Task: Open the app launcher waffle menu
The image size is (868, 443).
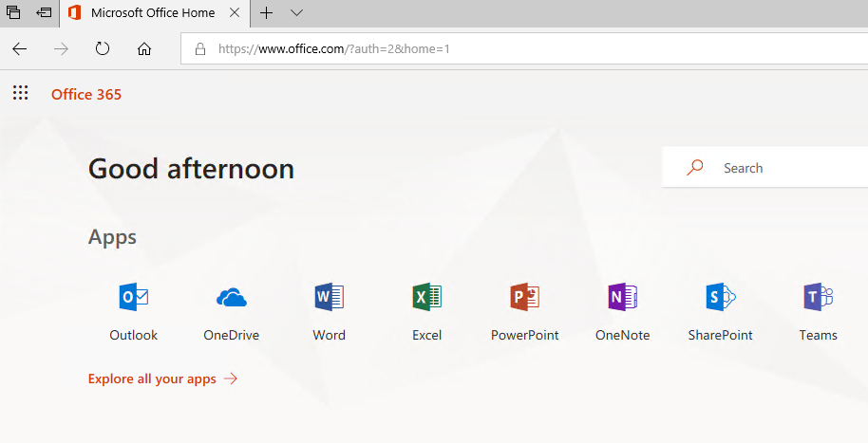Action: (20, 93)
